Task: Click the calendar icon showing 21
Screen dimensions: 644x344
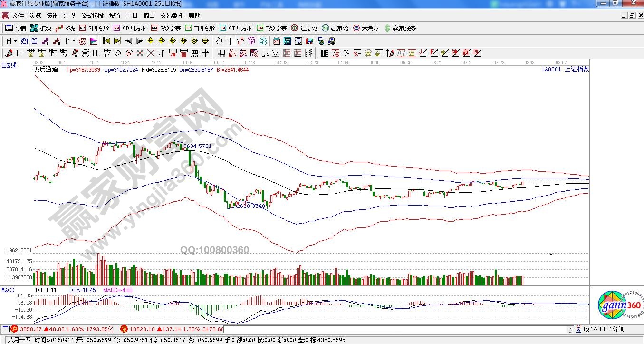Action: pyautogui.click(x=276, y=41)
